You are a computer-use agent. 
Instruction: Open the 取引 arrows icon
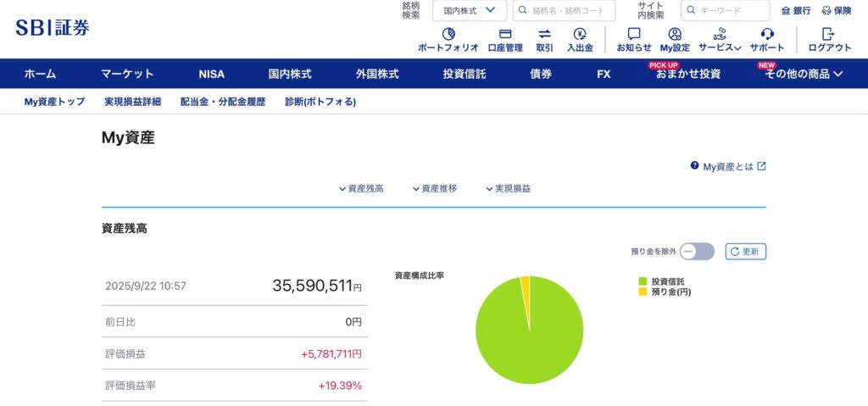pyautogui.click(x=544, y=34)
